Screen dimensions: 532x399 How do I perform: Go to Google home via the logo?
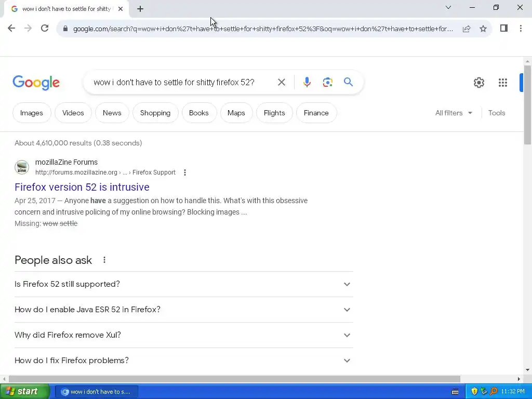click(x=36, y=83)
